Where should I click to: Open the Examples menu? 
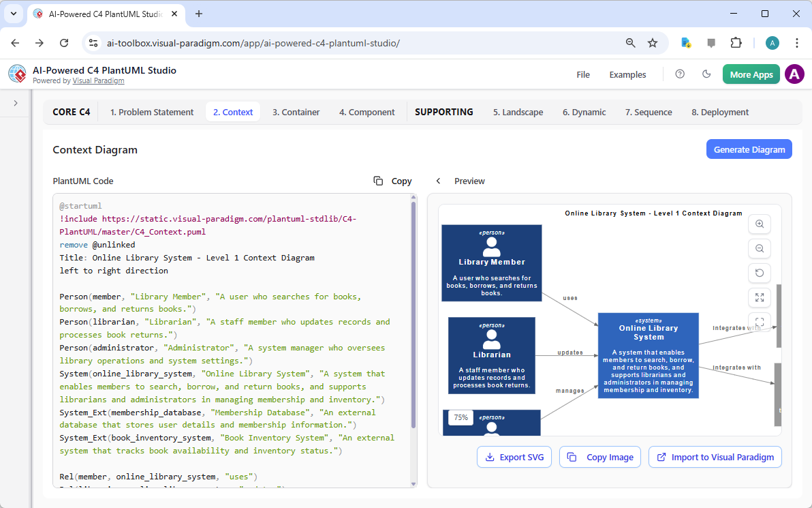pos(627,74)
